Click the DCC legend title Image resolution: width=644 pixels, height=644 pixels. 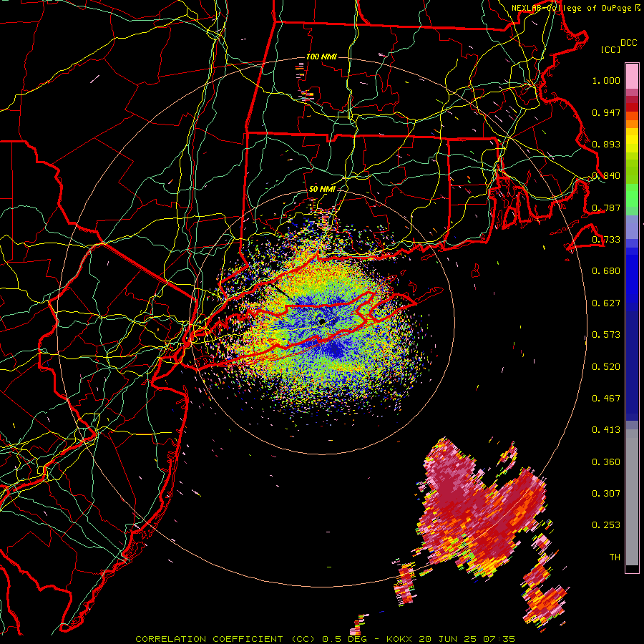click(x=628, y=43)
